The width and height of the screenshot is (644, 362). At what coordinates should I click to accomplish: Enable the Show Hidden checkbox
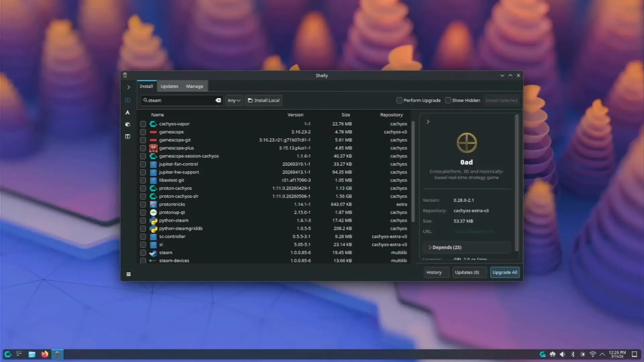pyautogui.click(x=448, y=100)
